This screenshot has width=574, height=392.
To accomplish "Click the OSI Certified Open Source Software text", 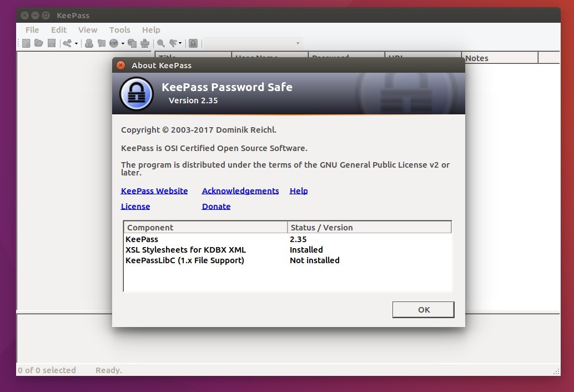I will pyautogui.click(x=214, y=148).
